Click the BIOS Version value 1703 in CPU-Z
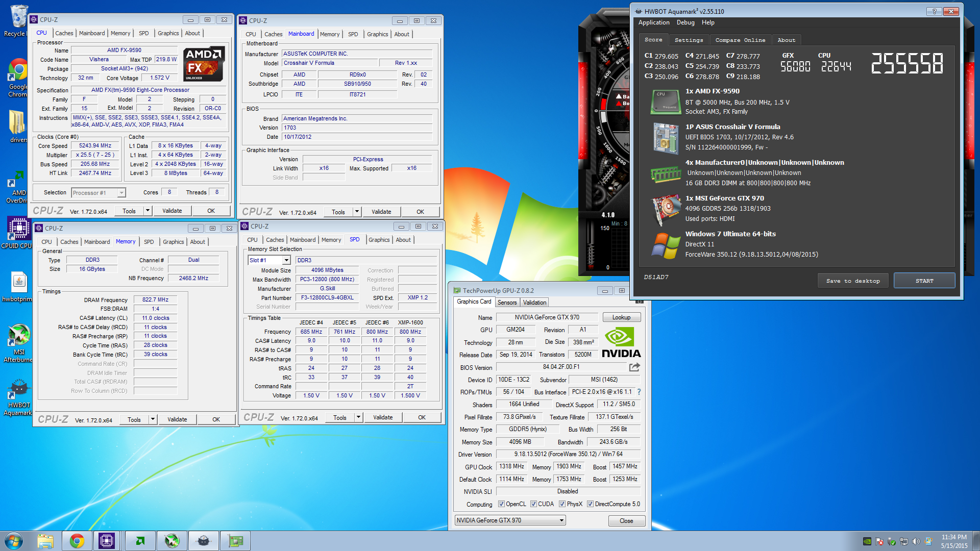 [x=357, y=128]
